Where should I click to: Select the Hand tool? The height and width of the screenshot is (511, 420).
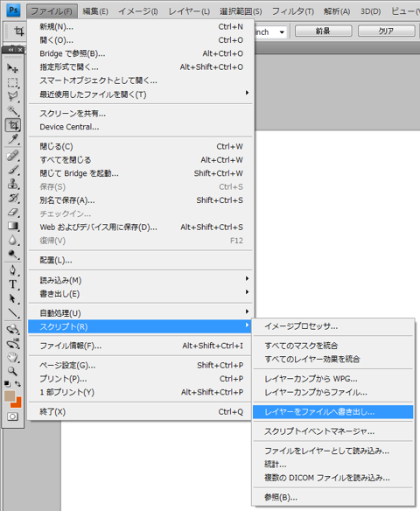(x=13, y=357)
